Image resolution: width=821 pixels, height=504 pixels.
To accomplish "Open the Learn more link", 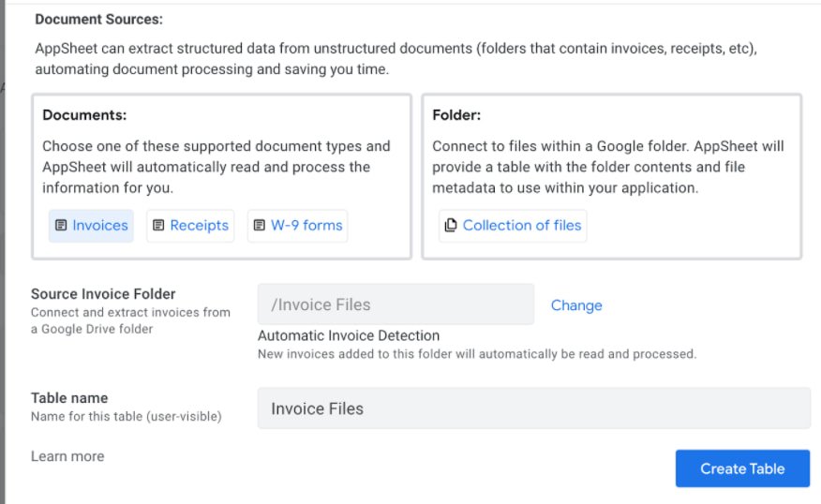I will (67, 456).
